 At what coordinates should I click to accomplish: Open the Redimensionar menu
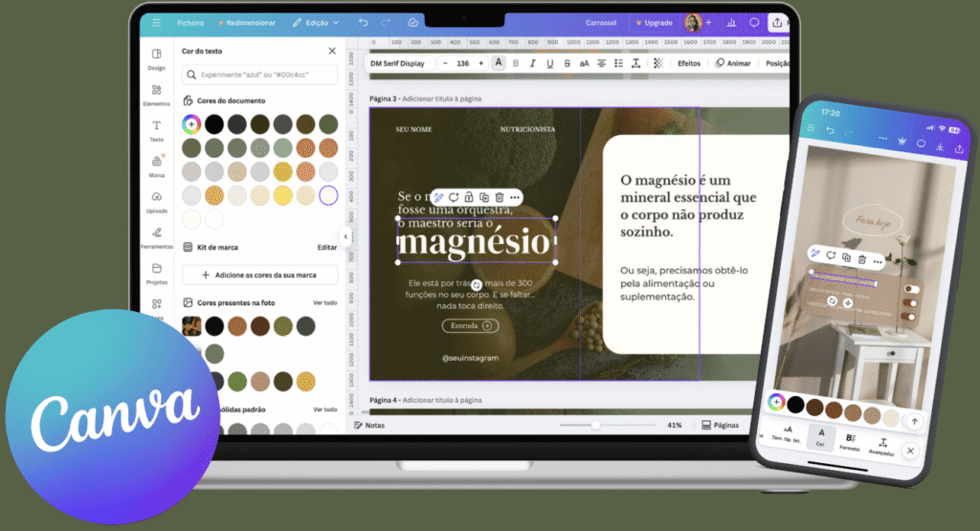(247, 23)
